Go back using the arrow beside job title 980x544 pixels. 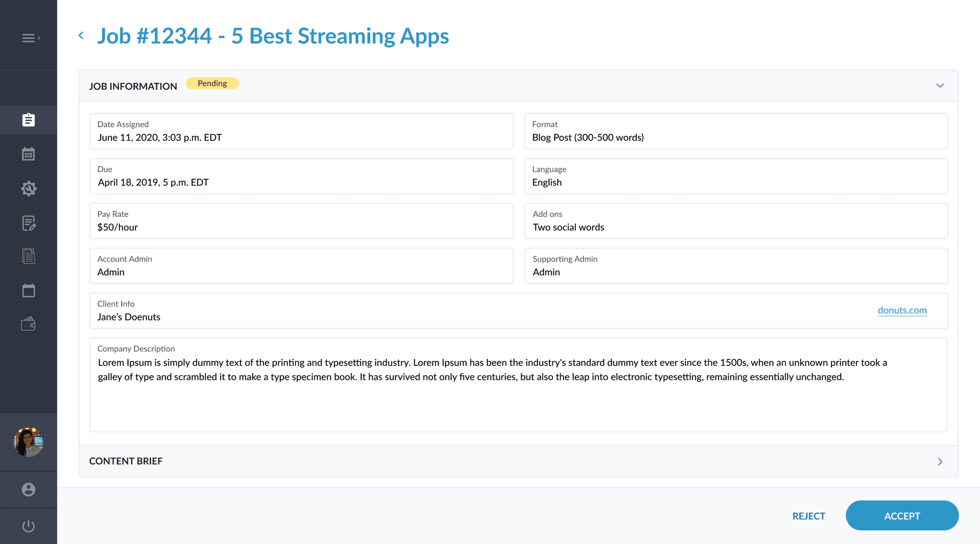(x=81, y=36)
